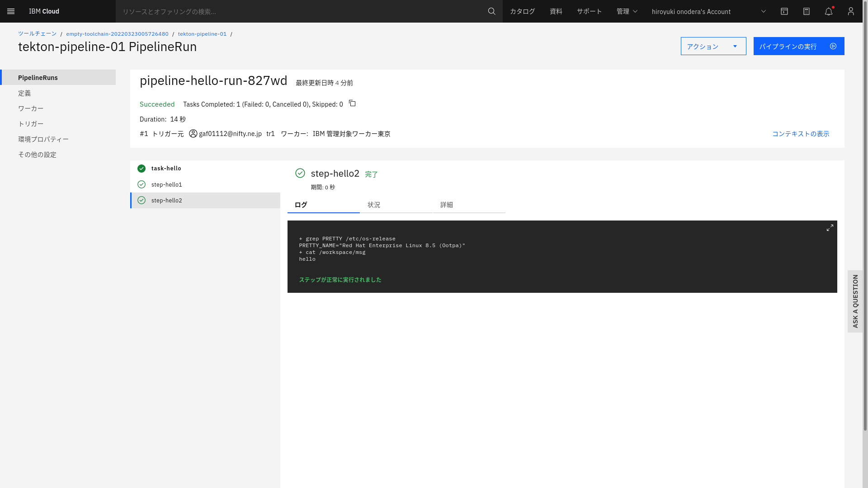Viewport: 868px width, 488px height.
Task: Open the notifications bell
Action: 829,11
